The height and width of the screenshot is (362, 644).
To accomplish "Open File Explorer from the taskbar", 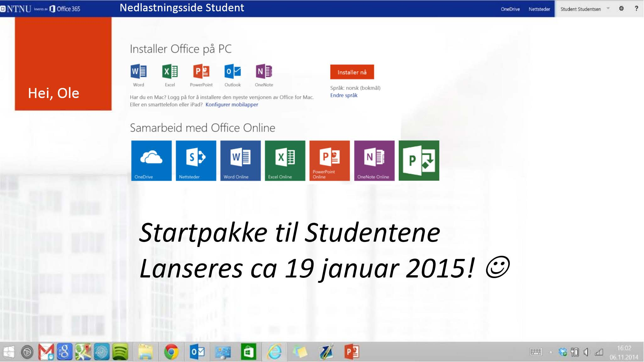I will click(x=145, y=352).
